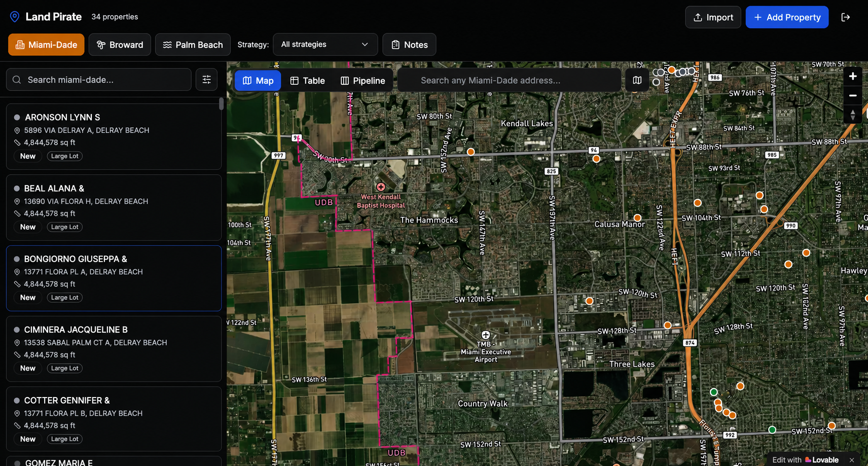
Task: Click the Kendall Lakes map label
Action: point(527,123)
